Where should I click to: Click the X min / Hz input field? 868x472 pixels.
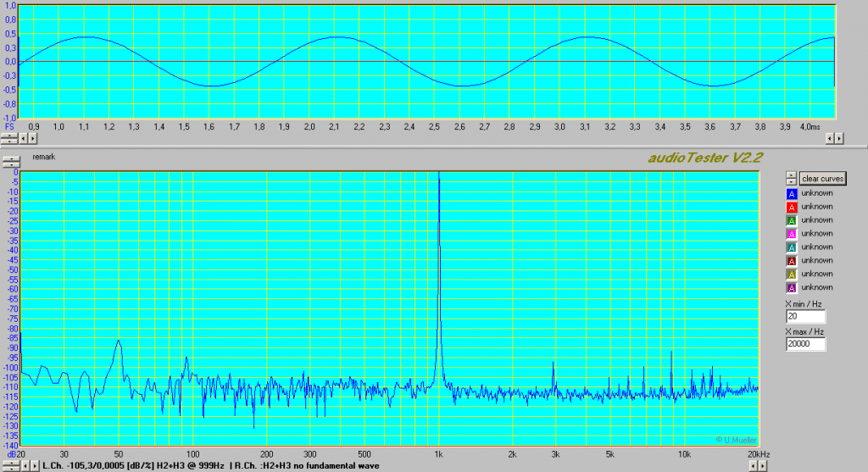pyautogui.click(x=805, y=316)
